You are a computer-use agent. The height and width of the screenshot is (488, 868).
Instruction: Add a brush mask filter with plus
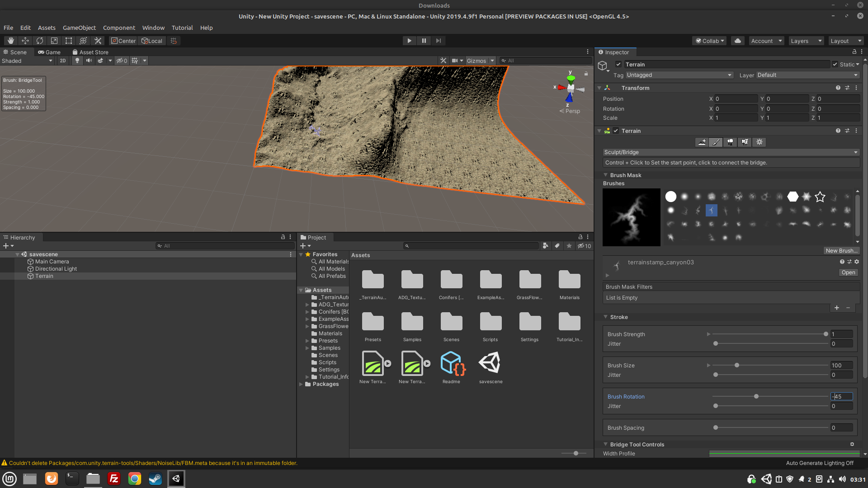tap(837, 308)
